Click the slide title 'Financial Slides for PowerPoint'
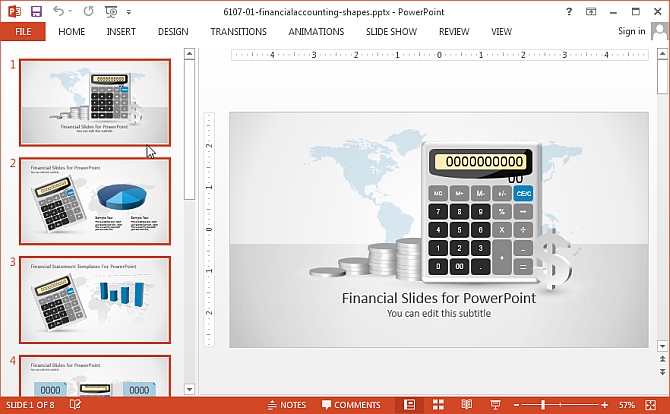The width and height of the screenshot is (670, 414). (439, 298)
